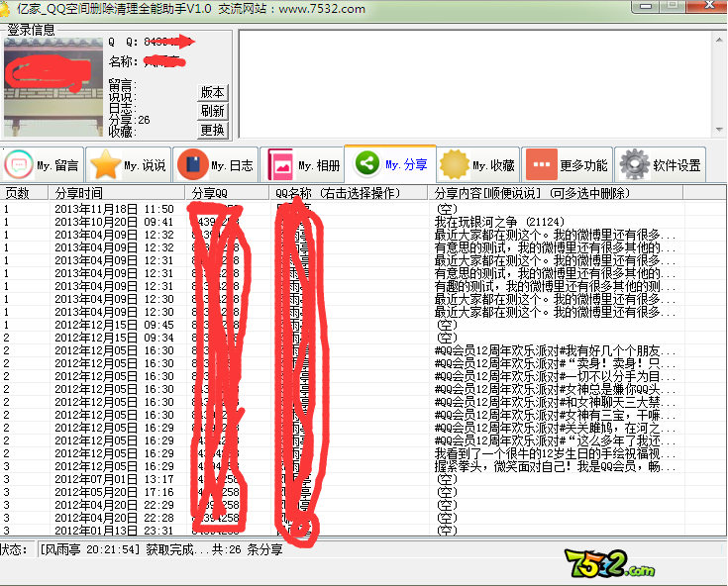Screen dimensions: 728x586
Task: Click the 分享QQ column header
Action: coord(227,193)
